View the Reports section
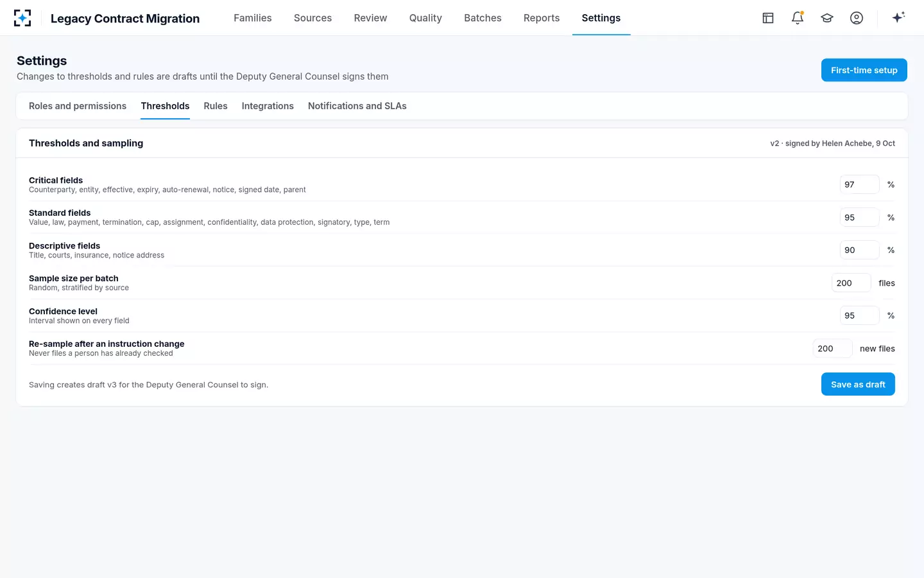This screenshot has height=578, width=924. click(x=542, y=18)
